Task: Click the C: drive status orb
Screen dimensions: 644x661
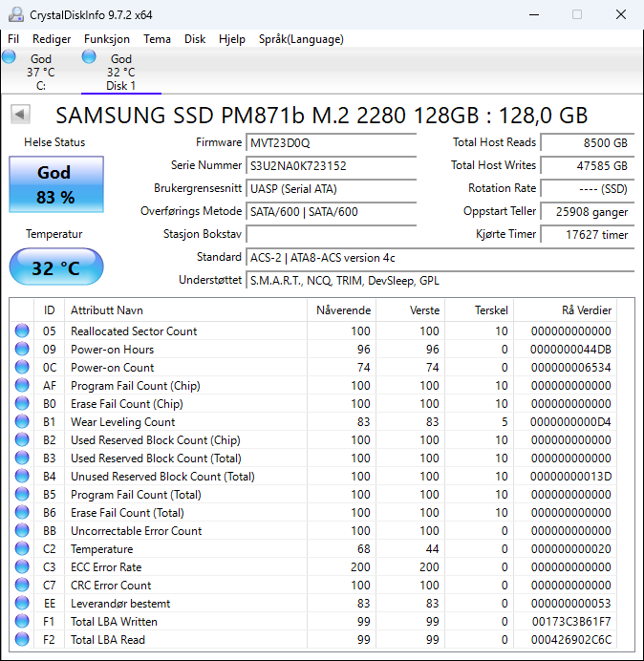Action: [x=9, y=56]
